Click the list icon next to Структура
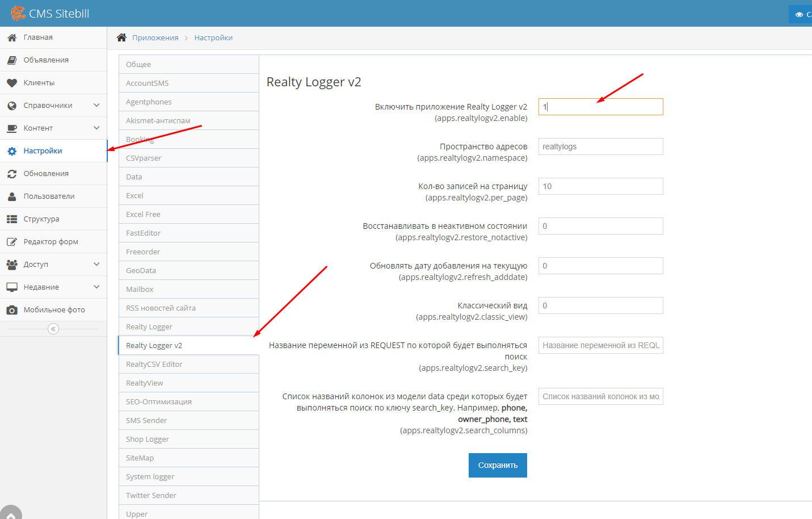The width and height of the screenshot is (812, 519). point(12,219)
